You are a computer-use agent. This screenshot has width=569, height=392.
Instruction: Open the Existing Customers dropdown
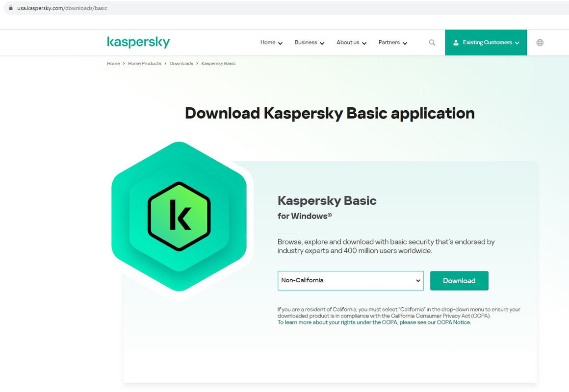[486, 43]
